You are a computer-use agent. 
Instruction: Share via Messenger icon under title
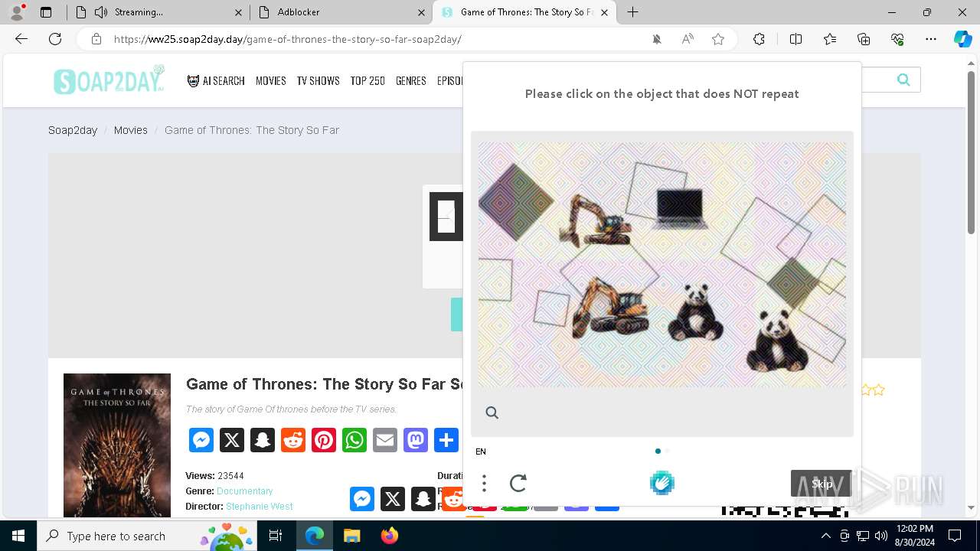click(201, 440)
